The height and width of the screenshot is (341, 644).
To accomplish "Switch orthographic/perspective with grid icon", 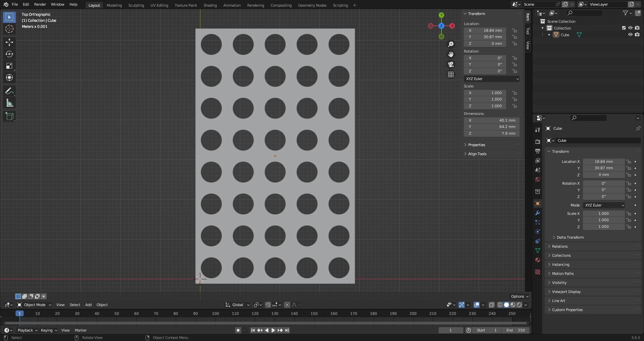I will (x=451, y=74).
